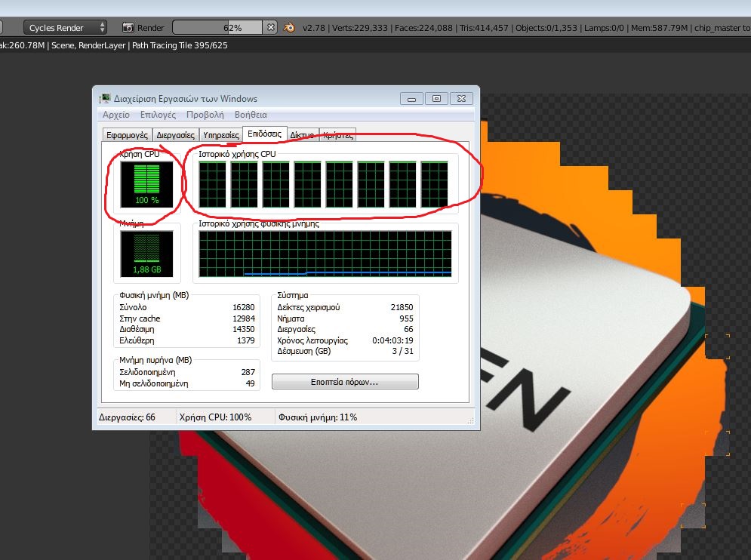This screenshot has height=560, width=751.
Task: Click status bar text Διεργασίες: 66
Action: click(127, 417)
